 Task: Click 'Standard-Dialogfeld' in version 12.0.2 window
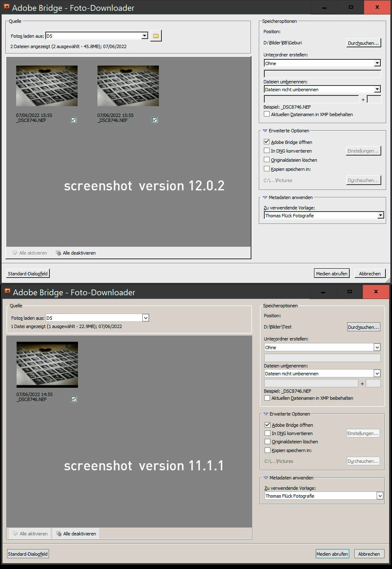pyautogui.click(x=28, y=273)
